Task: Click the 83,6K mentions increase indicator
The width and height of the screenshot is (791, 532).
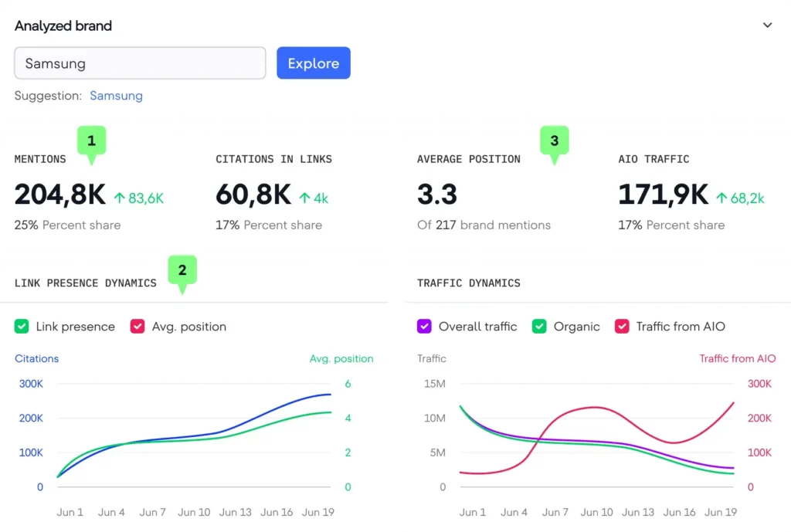Action: pyautogui.click(x=139, y=198)
